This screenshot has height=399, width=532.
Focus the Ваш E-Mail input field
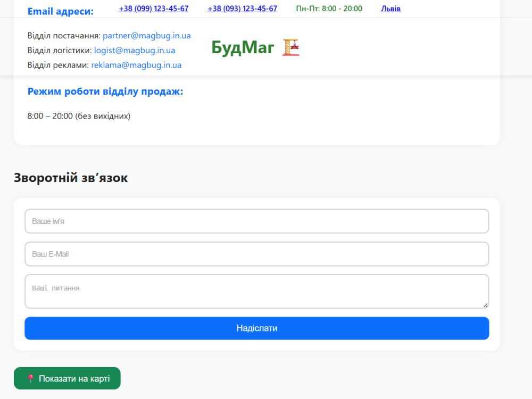click(257, 254)
